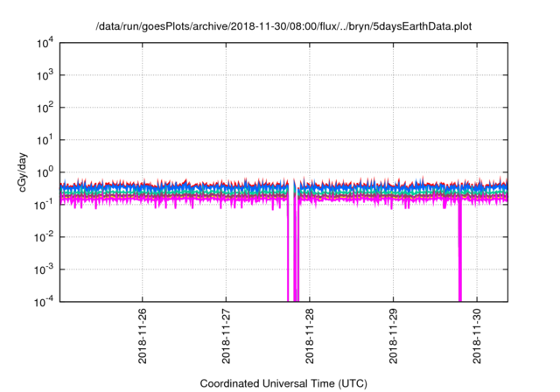The height and width of the screenshot is (392, 560).
Task: Click the 10^4 y-axis tick label
Action: pyautogui.click(x=45, y=43)
